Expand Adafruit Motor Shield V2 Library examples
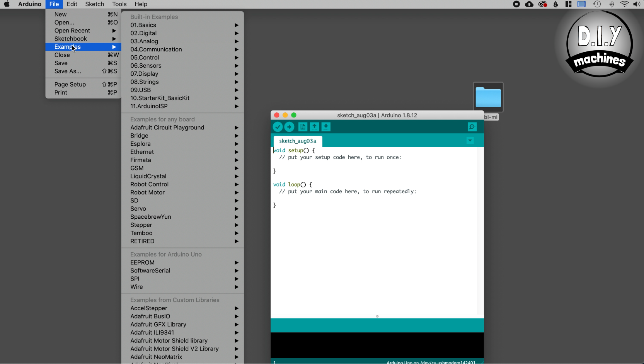Viewport: 644px width, 364px height. [183, 349]
